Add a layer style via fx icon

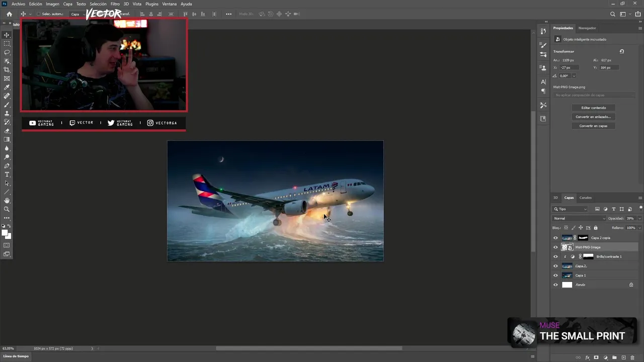click(x=587, y=358)
